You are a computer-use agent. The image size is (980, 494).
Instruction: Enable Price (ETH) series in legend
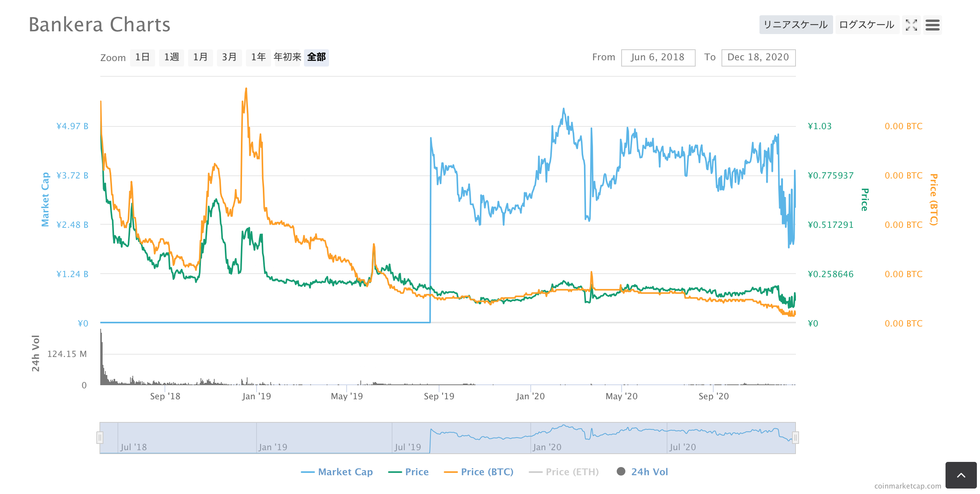point(564,472)
